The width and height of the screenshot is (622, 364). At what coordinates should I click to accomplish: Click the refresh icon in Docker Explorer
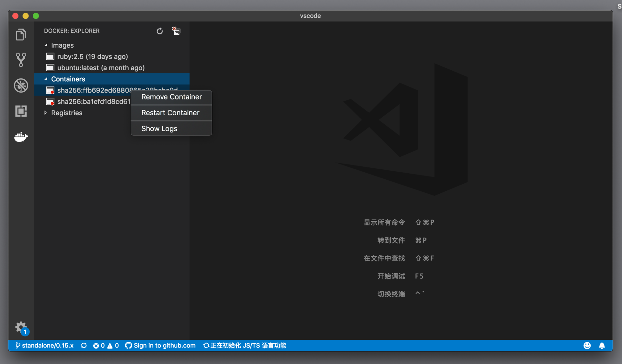(159, 31)
